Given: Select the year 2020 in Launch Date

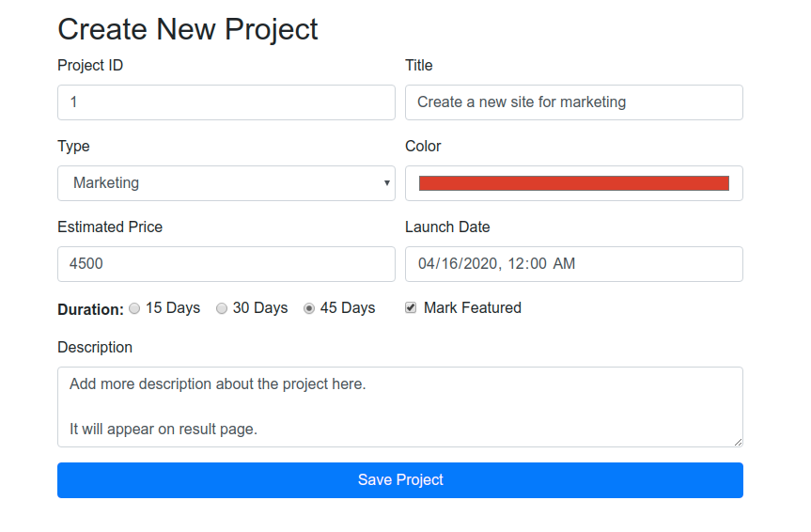Looking at the screenshot, I should tap(480, 264).
